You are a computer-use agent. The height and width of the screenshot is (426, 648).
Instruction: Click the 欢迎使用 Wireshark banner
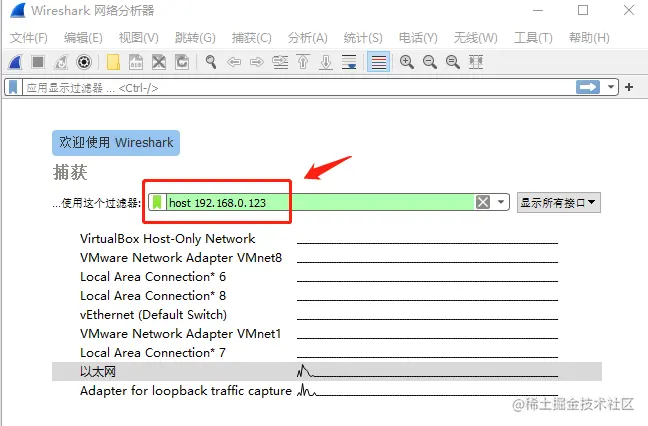tap(116, 143)
